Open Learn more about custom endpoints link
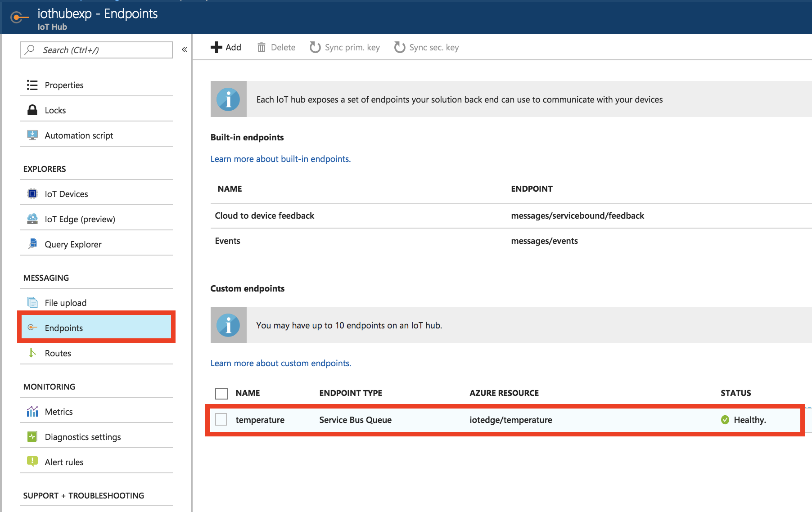The image size is (812, 512). click(x=281, y=363)
